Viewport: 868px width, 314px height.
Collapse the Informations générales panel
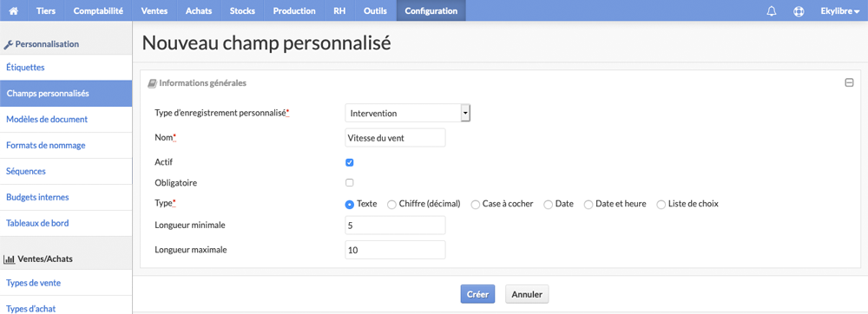[849, 83]
